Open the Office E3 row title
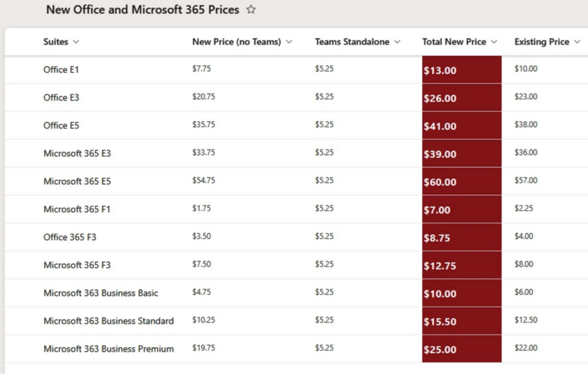This screenshot has width=588, height=374. (61, 97)
